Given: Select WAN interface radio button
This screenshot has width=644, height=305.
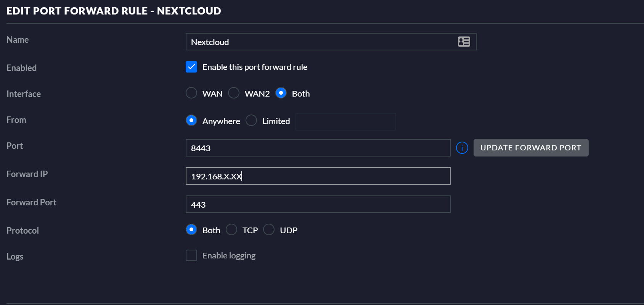Looking at the screenshot, I should (191, 93).
